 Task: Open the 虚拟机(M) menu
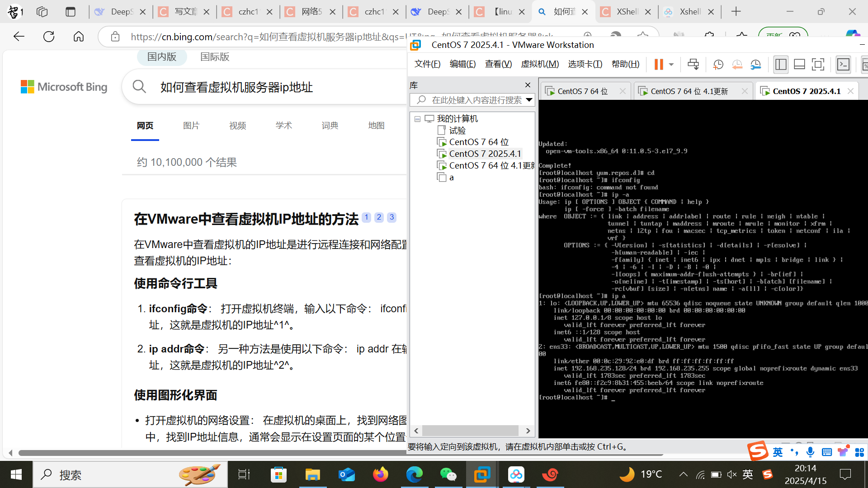pos(540,64)
